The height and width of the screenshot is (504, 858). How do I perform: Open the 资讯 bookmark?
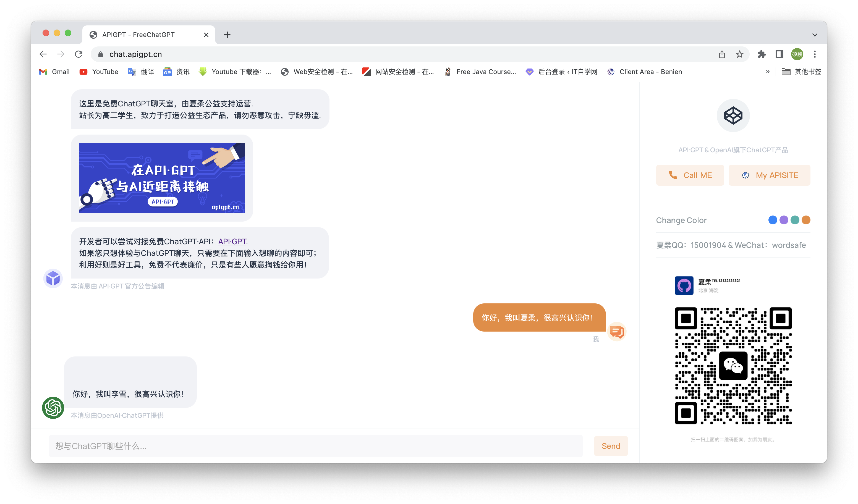pos(176,72)
